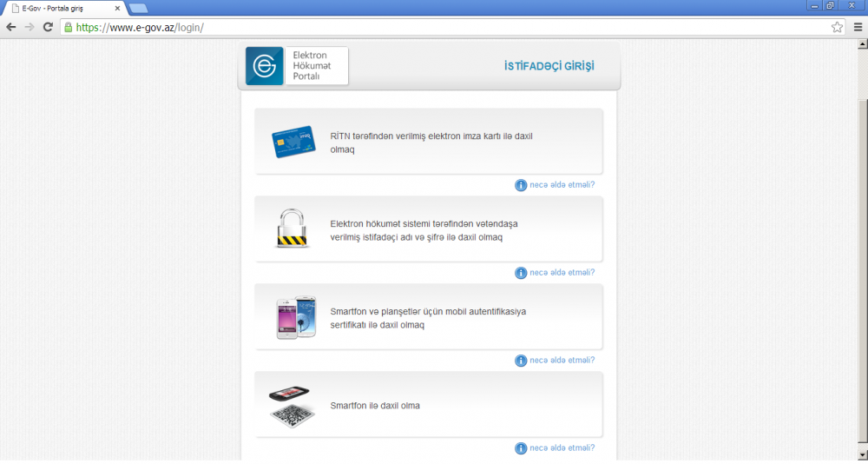This screenshot has width=868, height=464.
Task: Click the browser back arrow
Action: [x=11, y=27]
